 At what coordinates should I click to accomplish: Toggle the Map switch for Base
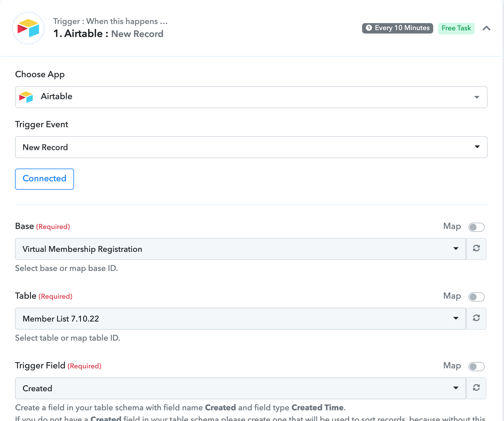point(476,227)
